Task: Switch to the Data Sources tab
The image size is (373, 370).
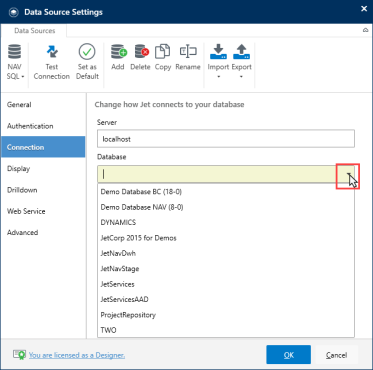Action: [34, 31]
